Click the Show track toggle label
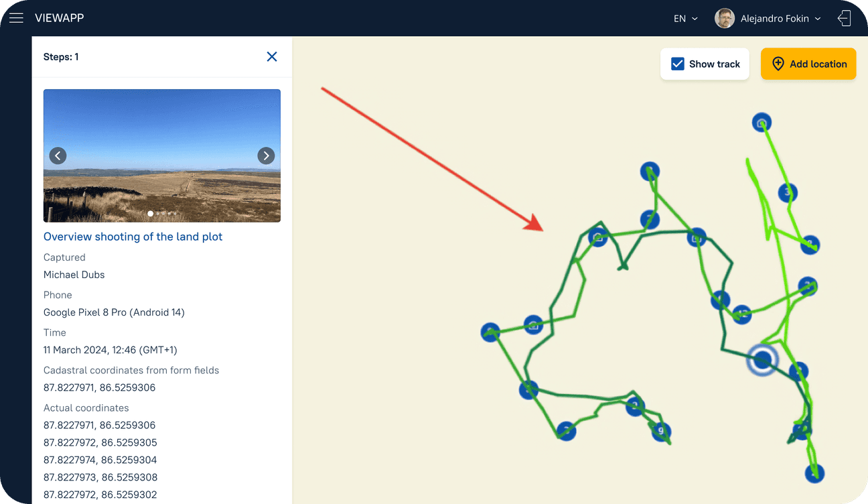Viewport: 868px width, 504px height. pyautogui.click(x=714, y=64)
